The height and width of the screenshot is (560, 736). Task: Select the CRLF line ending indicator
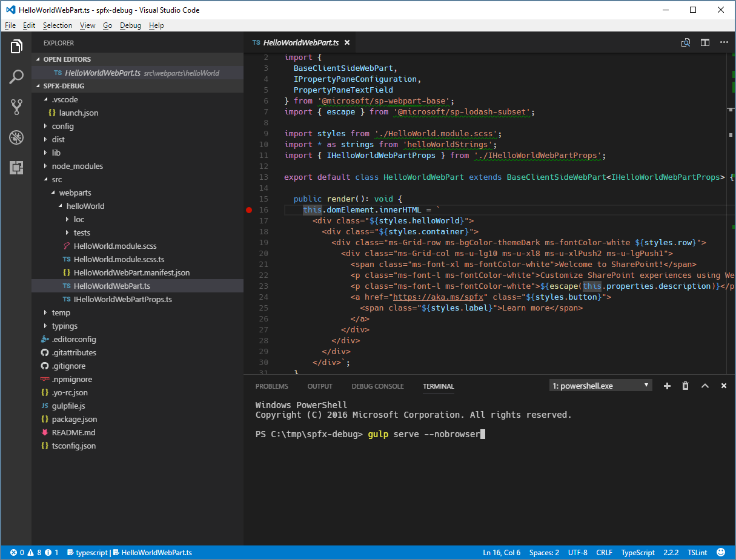[604, 552]
